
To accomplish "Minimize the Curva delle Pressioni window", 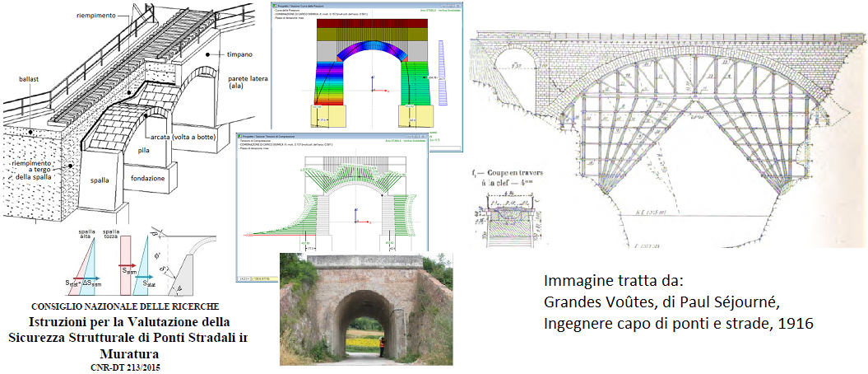I will [x=444, y=6].
